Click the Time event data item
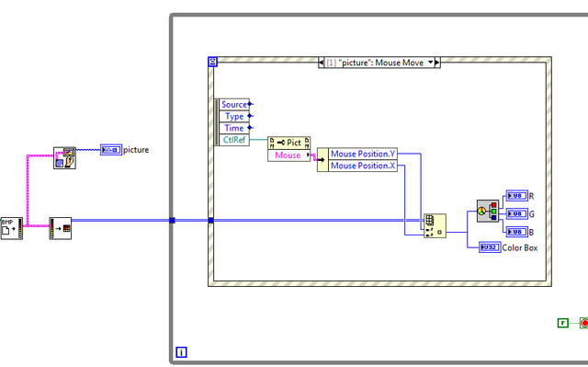This screenshot has height=367, width=588. (234, 128)
